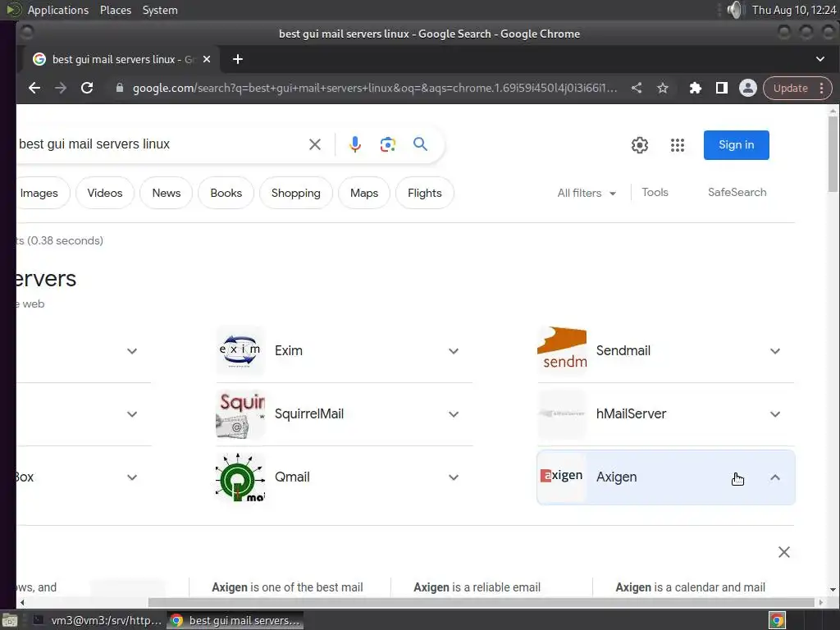This screenshot has width=840, height=630.
Task: Click the Qmail logo image
Action: [240, 477]
